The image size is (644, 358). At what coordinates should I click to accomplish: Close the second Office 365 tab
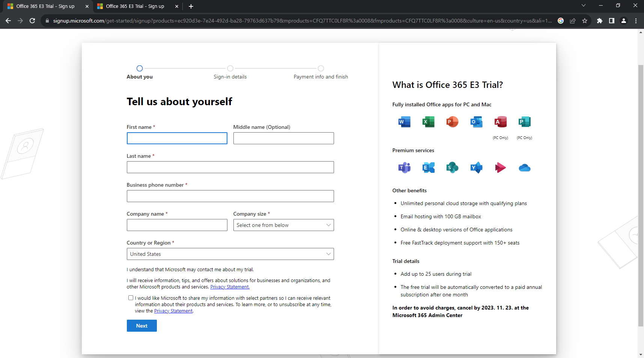click(x=177, y=6)
